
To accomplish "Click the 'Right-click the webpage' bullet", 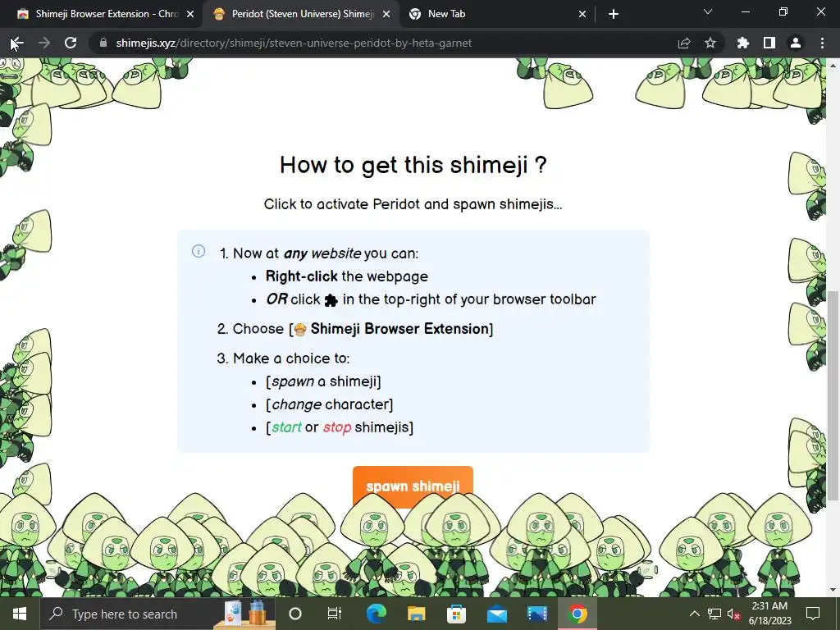I will coord(347,276).
